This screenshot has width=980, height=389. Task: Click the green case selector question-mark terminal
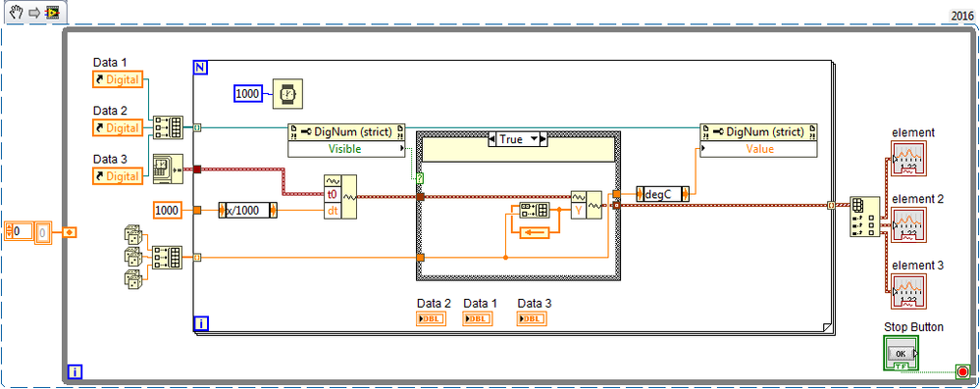(420, 178)
